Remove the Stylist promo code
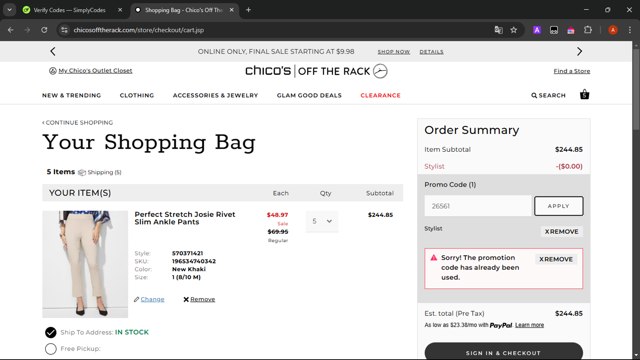Image resolution: width=640 pixels, height=360 pixels. point(562,231)
